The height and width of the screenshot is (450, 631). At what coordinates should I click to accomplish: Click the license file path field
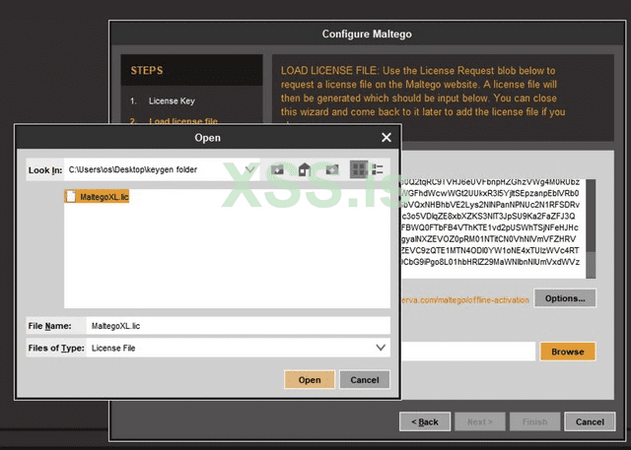point(468,351)
